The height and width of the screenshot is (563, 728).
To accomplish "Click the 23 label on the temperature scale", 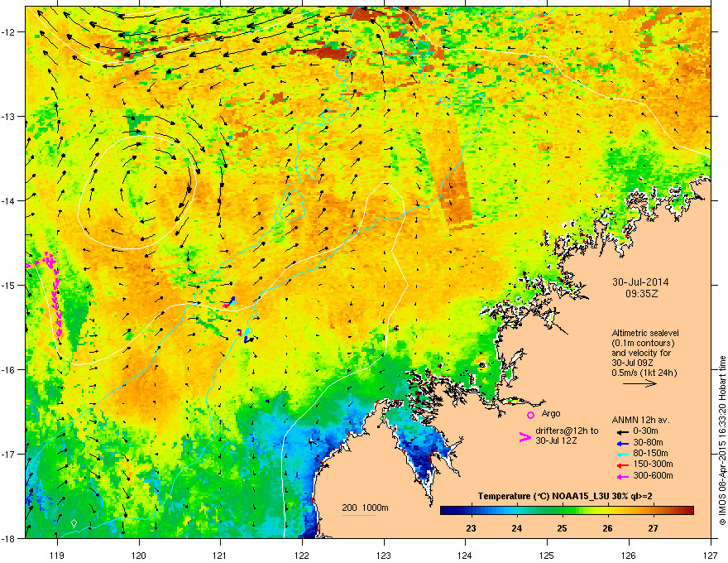I will tap(472, 528).
